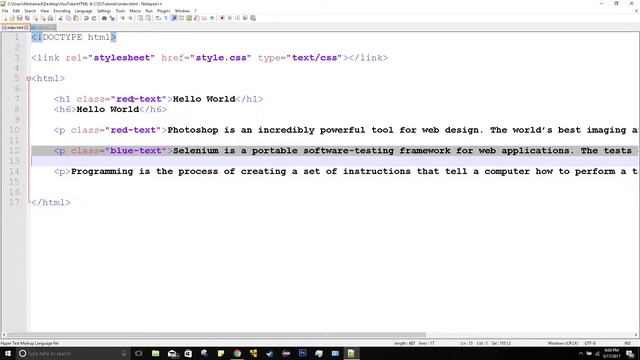The height and width of the screenshot is (360, 640).
Task: Click the Print toolbar icon
Action: pyautogui.click(x=50, y=18)
